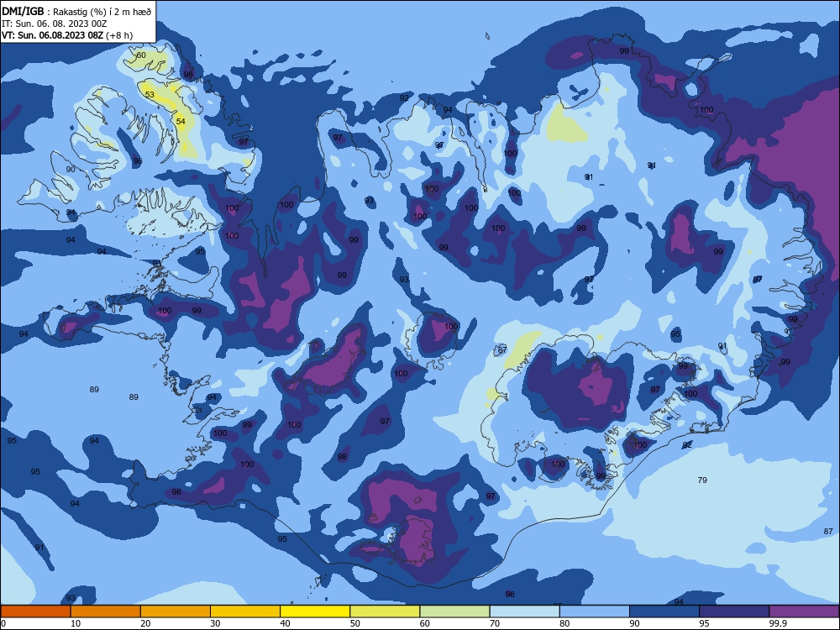
Task: Click the purple above-99.9 legend swatch
Action: pyautogui.click(x=804, y=612)
